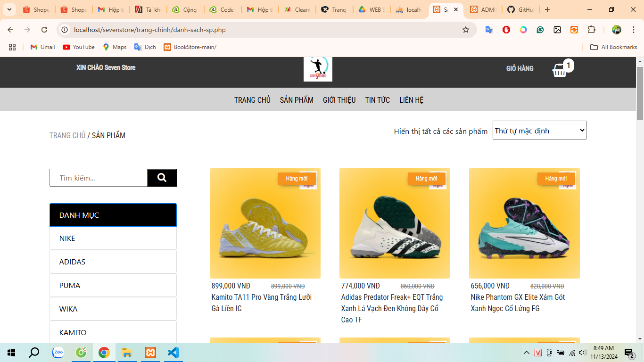
Task: Open the Google Translate extension icon
Action: pos(489,30)
